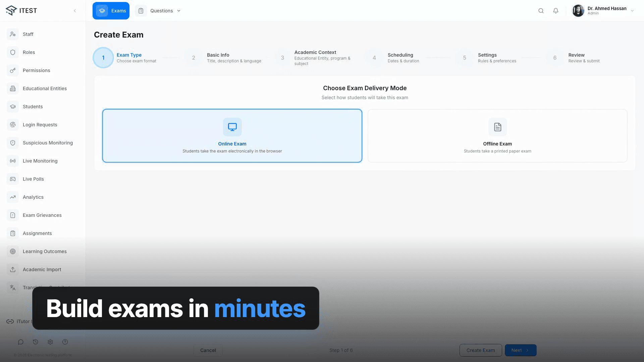The image size is (644, 362).
Task: Select the Online Exam delivery card
Action: click(232, 136)
